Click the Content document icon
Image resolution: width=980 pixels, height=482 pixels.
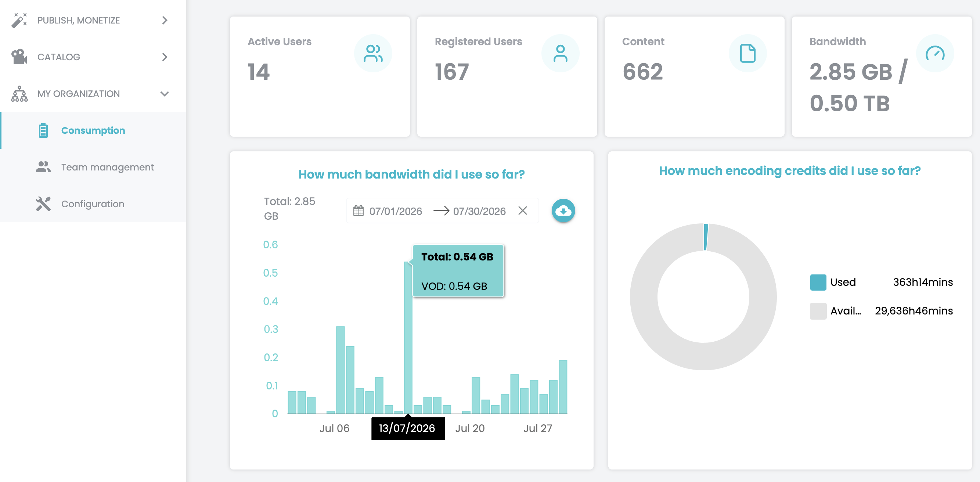747,53
